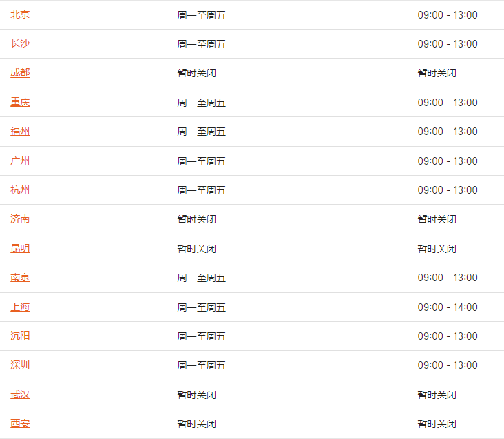504x439 pixels.
Task: Open the 西安 city link
Action: click(x=20, y=424)
